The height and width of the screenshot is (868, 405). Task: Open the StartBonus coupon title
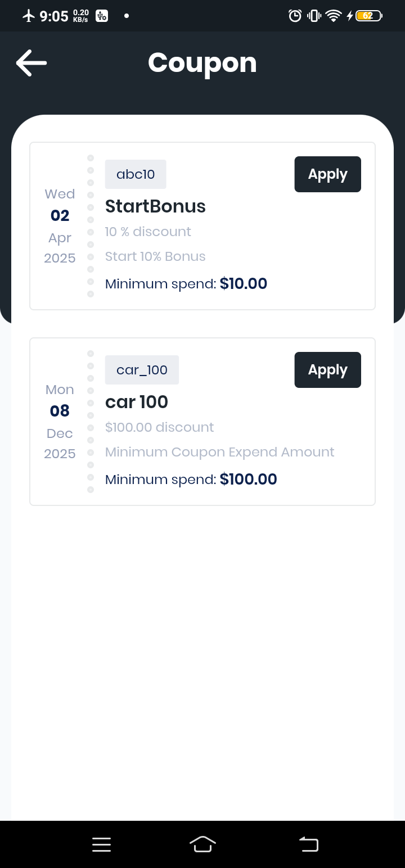pos(155,206)
